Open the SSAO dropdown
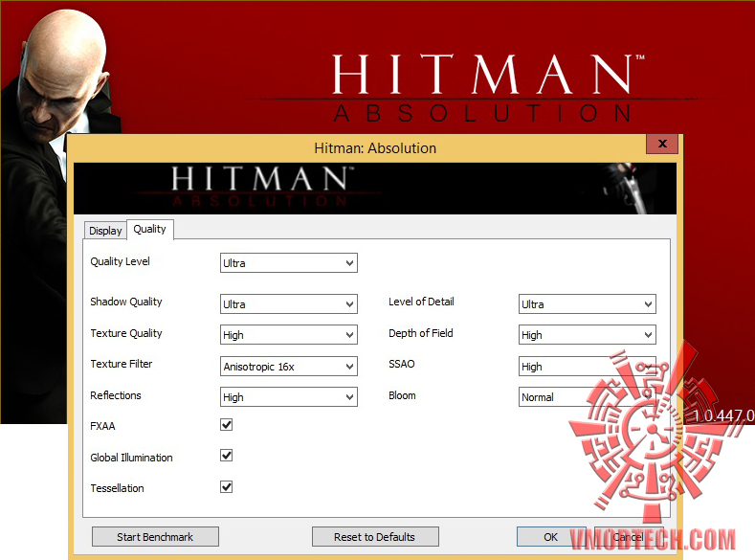Viewport: 755px width, 560px height. (588, 367)
